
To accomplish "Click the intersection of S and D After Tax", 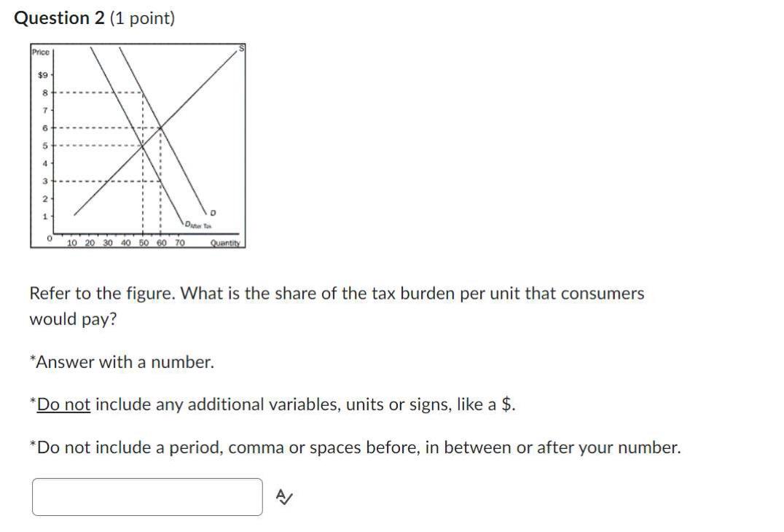I will tap(142, 146).
